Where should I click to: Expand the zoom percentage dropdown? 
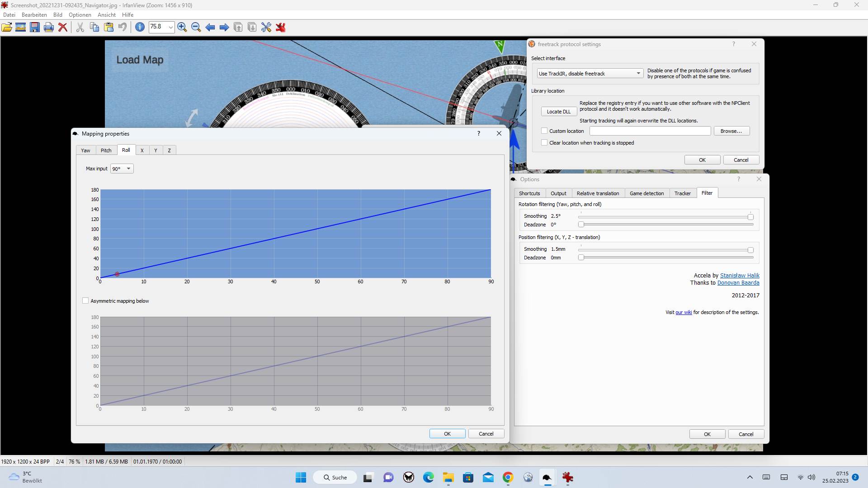tap(170, 27)
